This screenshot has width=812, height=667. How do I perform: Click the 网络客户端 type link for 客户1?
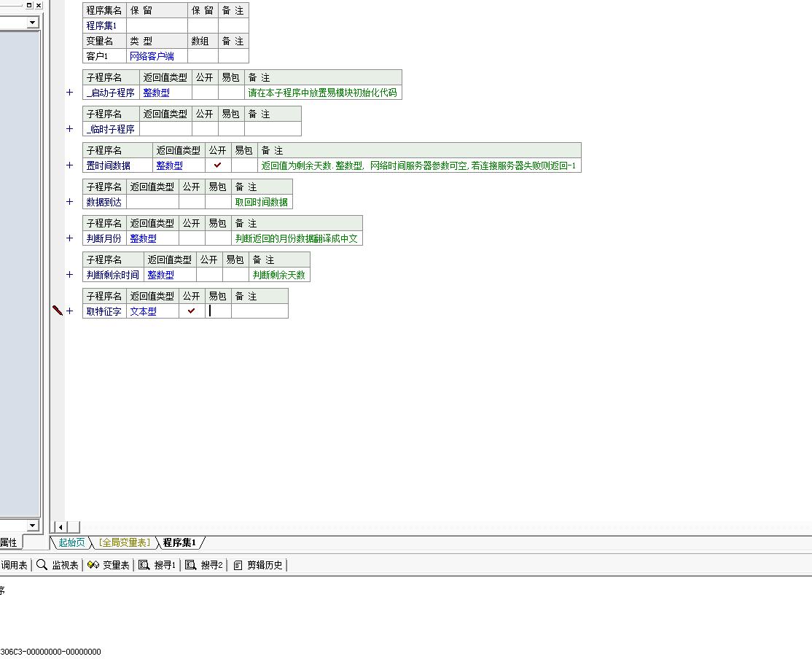152,56
